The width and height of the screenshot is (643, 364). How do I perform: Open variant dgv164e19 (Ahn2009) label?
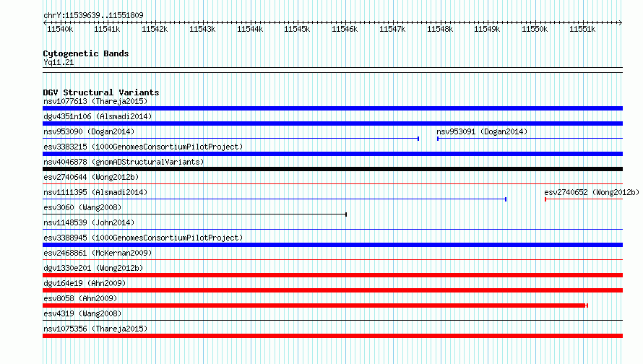point(85,283)
